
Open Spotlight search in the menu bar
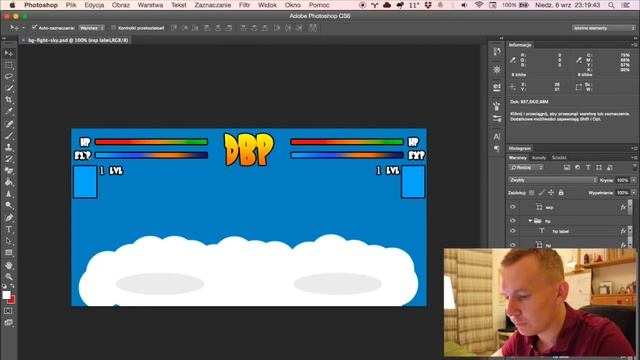(x=611, y=5)
